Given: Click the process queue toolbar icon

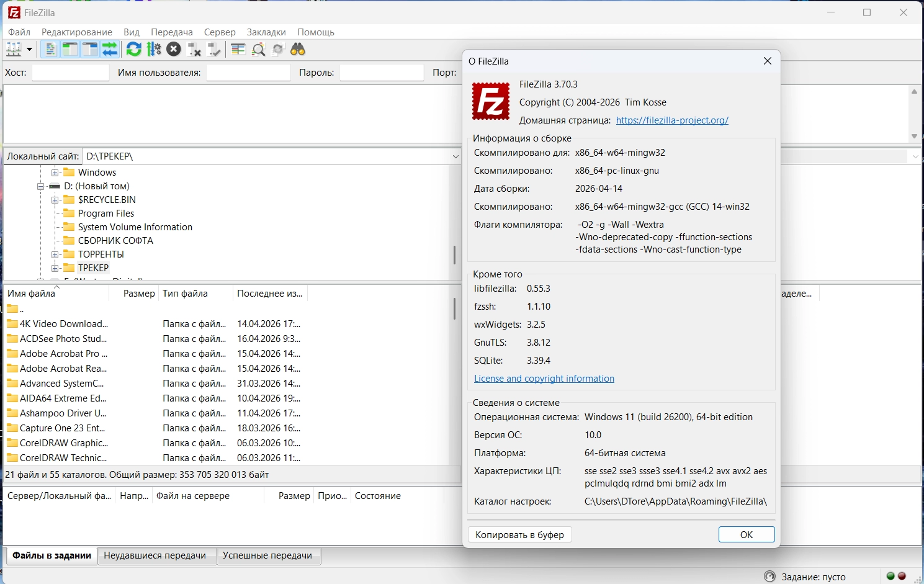Looking at the screenshot, I should (154, 50).
